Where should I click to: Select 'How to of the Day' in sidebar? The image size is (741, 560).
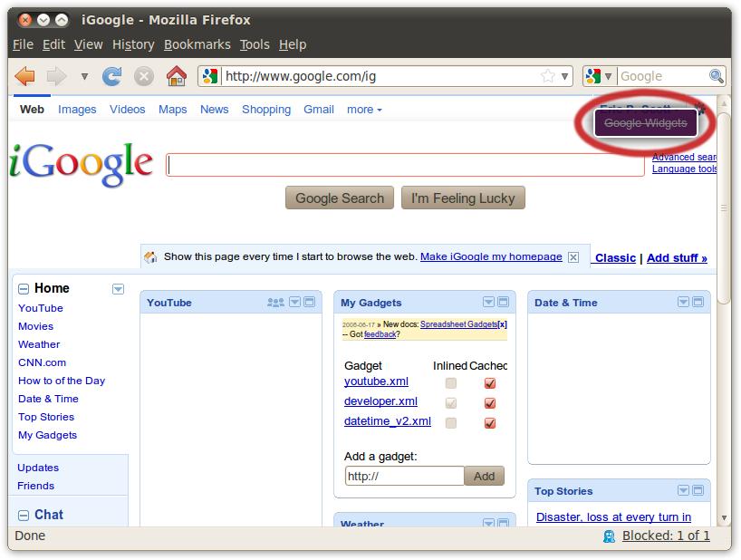pyautogui.click(x=62, y=381)
